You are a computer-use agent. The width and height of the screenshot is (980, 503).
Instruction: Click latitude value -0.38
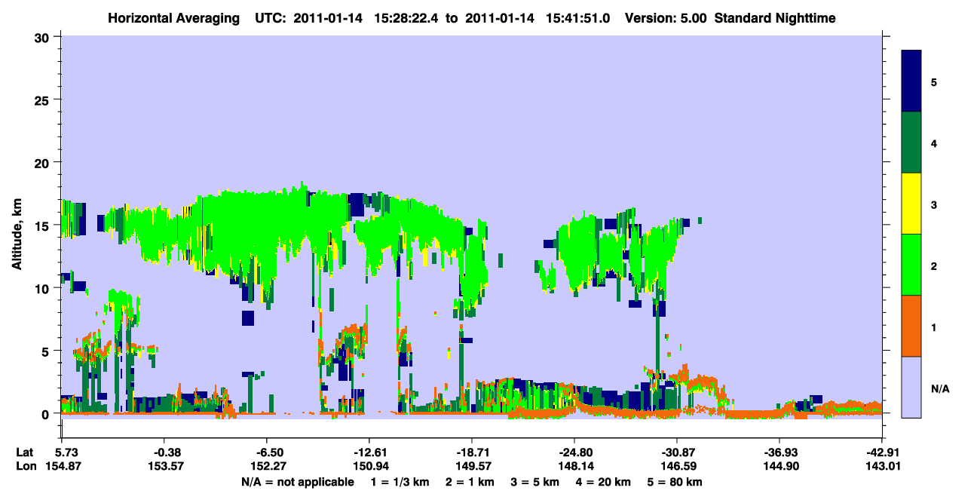[164, 452]
